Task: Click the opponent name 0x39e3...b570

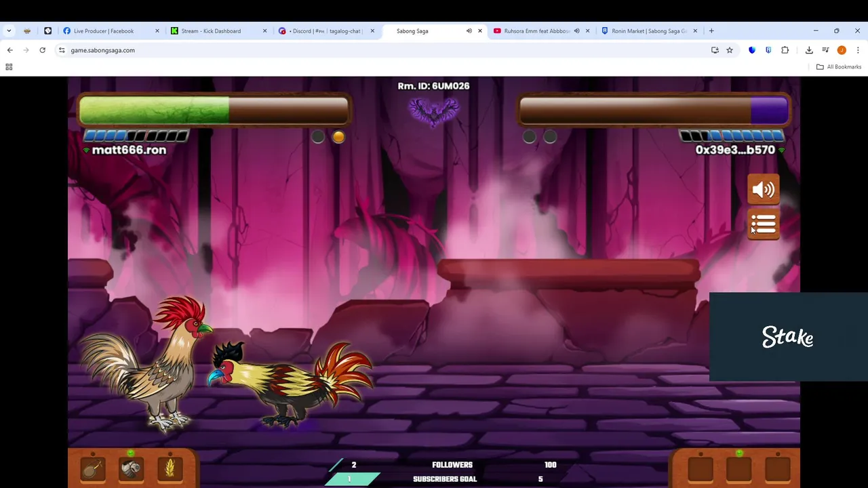Action: coord(735,150)
